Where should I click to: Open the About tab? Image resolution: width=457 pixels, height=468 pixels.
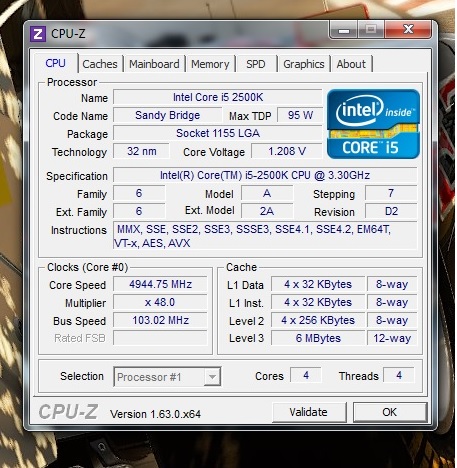click(351, 64)
